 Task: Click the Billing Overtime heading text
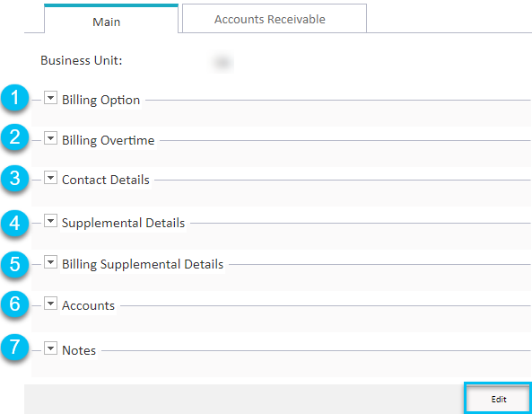(108, 140)
